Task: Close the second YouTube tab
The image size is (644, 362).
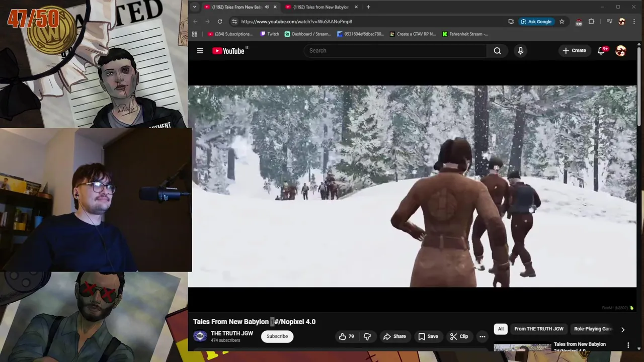Action: pyautogui.click(x=356, y=7)
